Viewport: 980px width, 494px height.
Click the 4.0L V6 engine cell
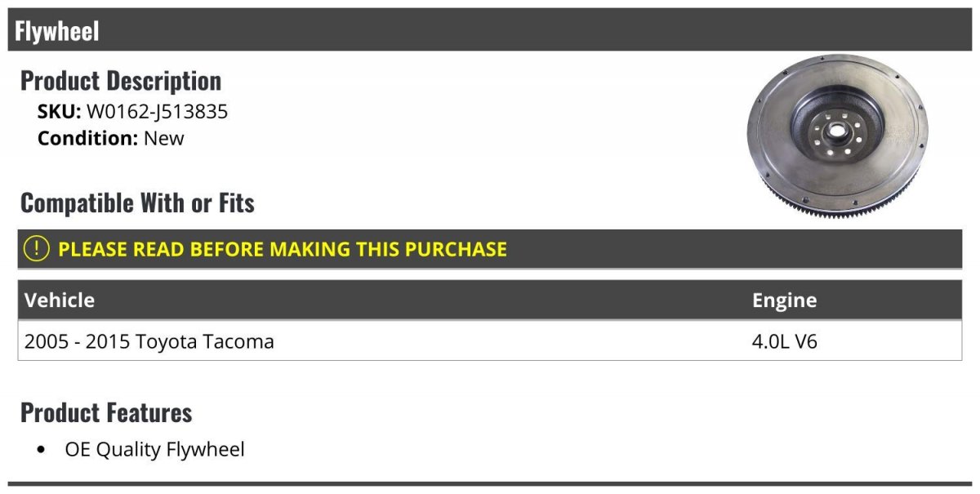pyautogui.click(x=784, y=341)
